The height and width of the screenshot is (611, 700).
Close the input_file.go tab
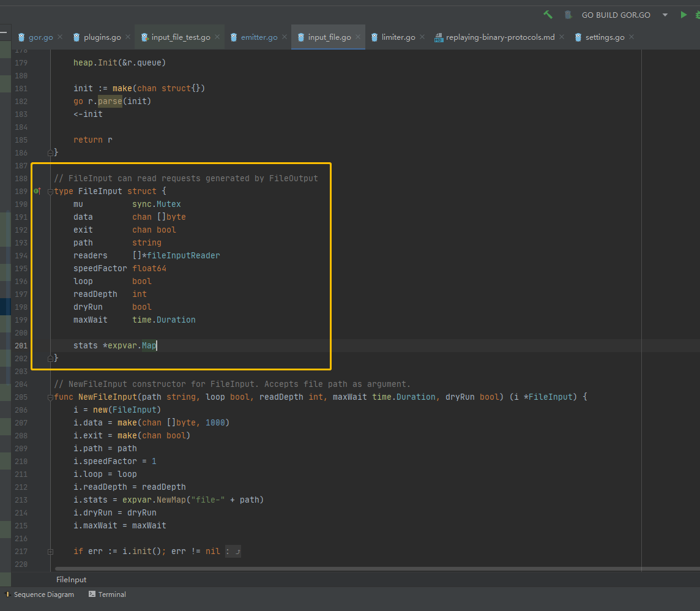357,37
